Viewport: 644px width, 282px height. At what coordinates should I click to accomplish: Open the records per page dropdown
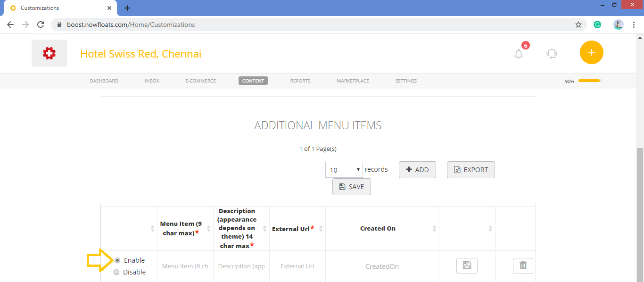tap(344, 170)
